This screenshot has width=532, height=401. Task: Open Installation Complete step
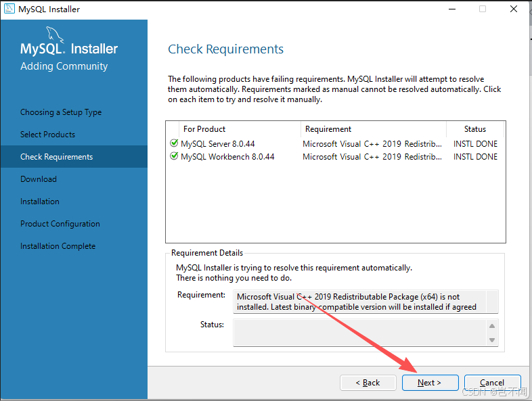(x=58, y=246)
